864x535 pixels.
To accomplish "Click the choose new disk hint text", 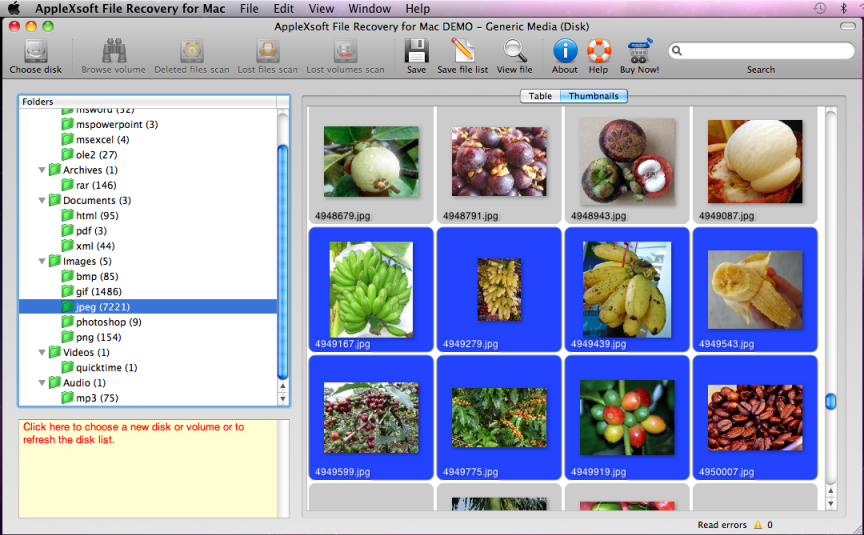I will (x=133, y=433).
